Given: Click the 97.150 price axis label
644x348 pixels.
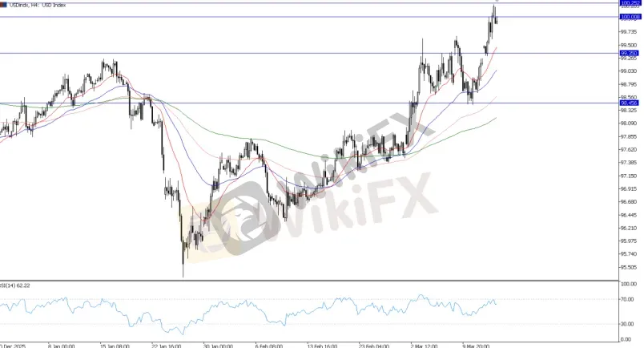Looking at the screenshot, I should click(628, 176).
